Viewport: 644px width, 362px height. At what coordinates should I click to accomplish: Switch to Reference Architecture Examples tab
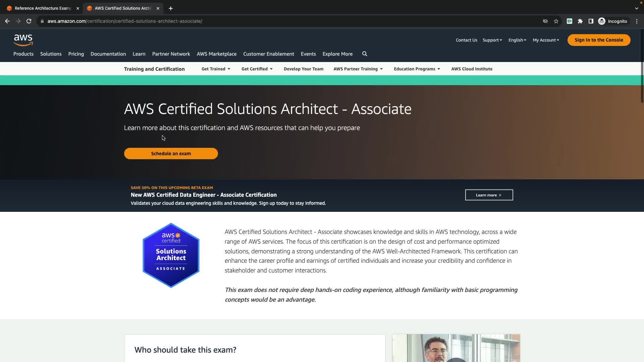43,8
